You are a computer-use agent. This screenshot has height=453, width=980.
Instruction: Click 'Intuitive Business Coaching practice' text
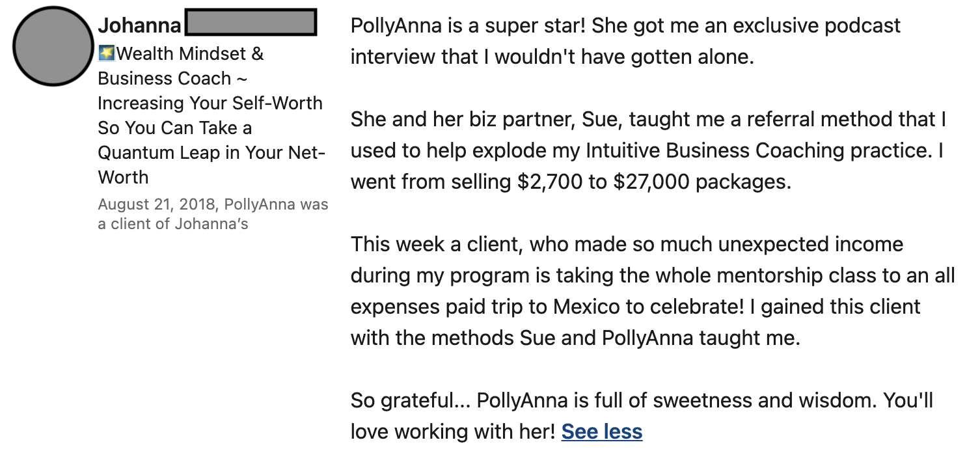coord(755,150)
